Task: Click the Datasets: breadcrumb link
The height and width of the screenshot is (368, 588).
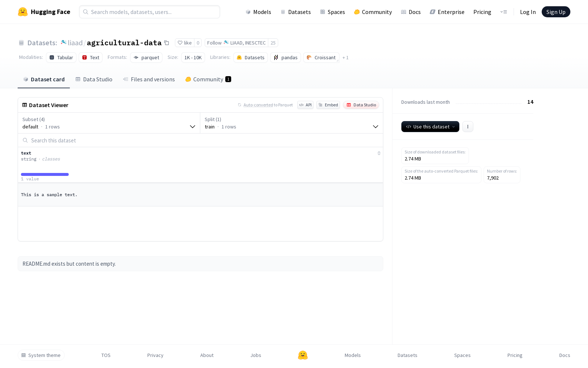Action: click(x=42, y=43)
